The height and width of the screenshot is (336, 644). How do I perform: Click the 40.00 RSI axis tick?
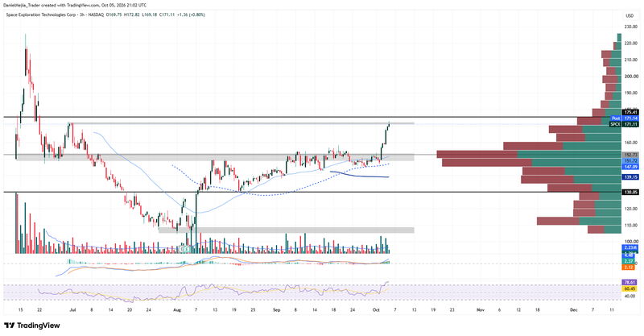pos(630,296)
